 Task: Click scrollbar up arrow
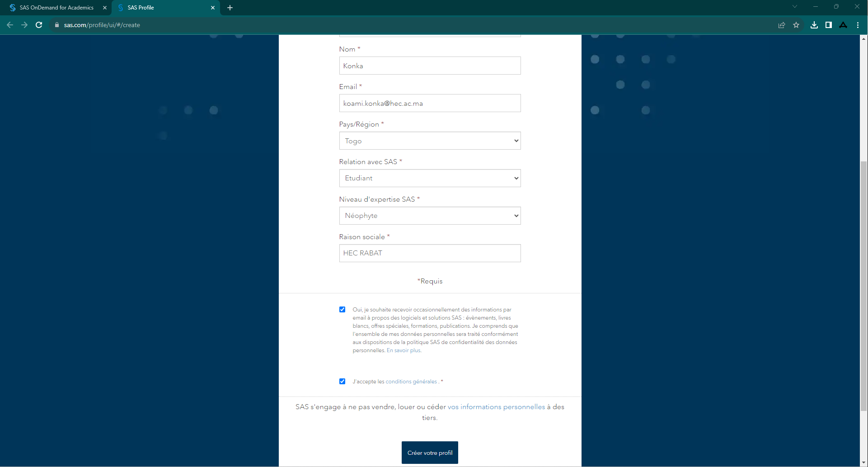tap(863, 39)
